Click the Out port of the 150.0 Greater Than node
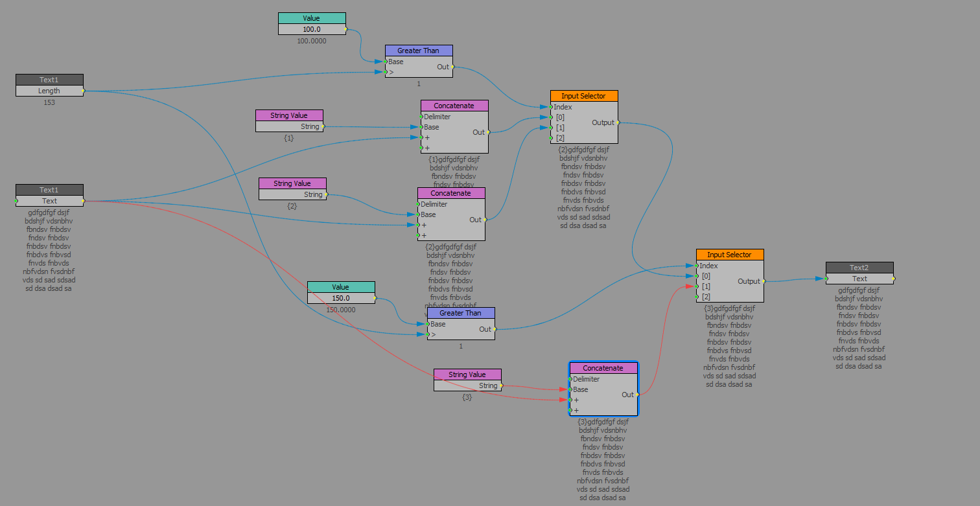980x506 pixels. tap(495, 329)
